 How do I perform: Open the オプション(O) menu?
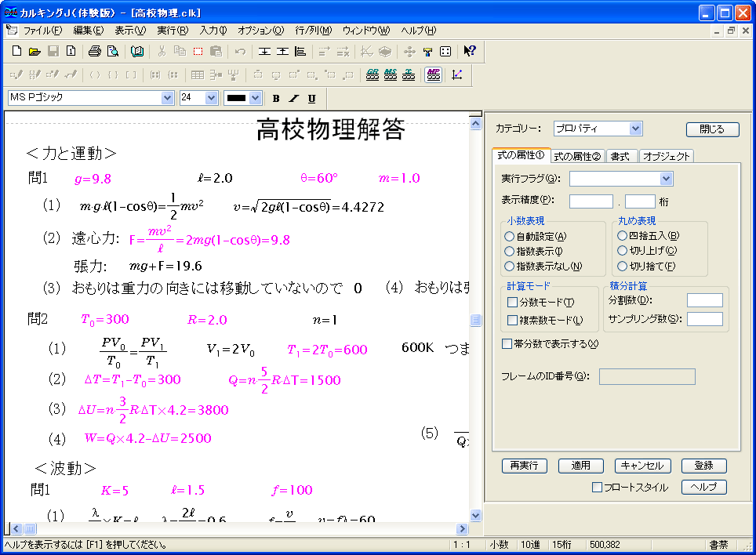pyautogui.click(x=261, y=31)
